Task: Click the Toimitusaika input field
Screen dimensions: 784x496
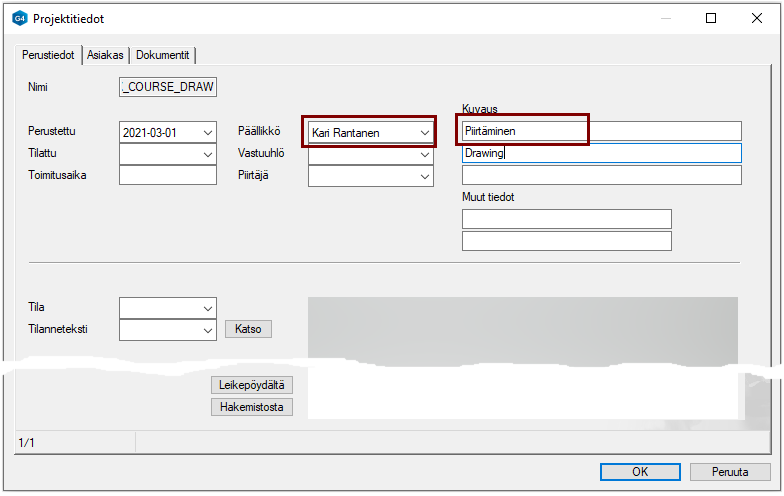Action: pyautogui.click(x=167, y=176)
